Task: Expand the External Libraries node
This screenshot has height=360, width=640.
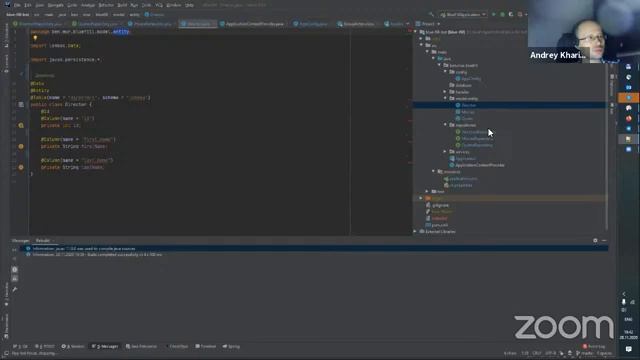Action: (x=416, y=231)
